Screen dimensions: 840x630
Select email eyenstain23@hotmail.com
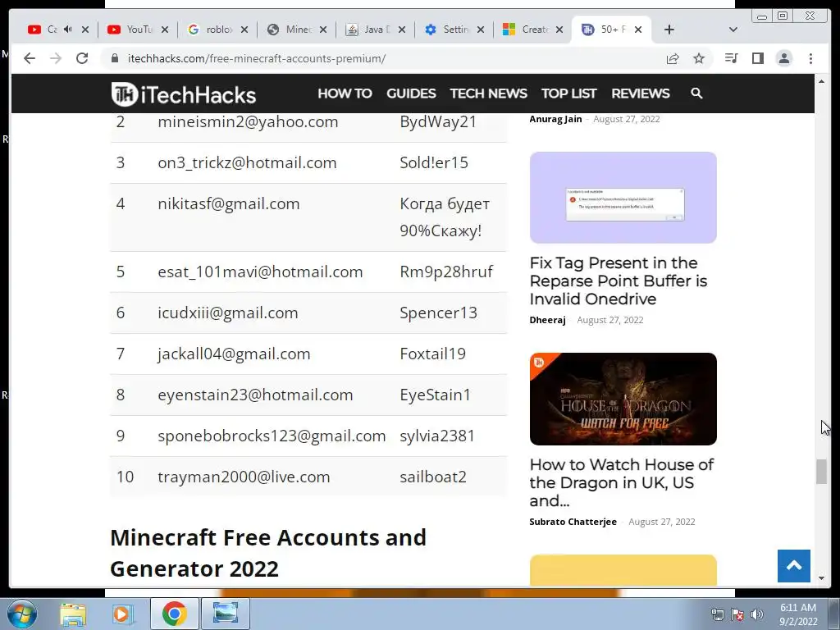(x=255, y=395)
